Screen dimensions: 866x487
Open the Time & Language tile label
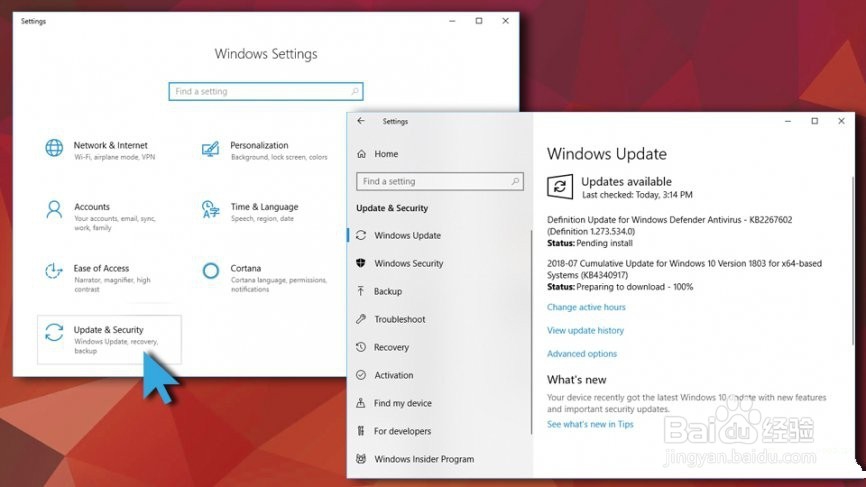click(264, 207)
